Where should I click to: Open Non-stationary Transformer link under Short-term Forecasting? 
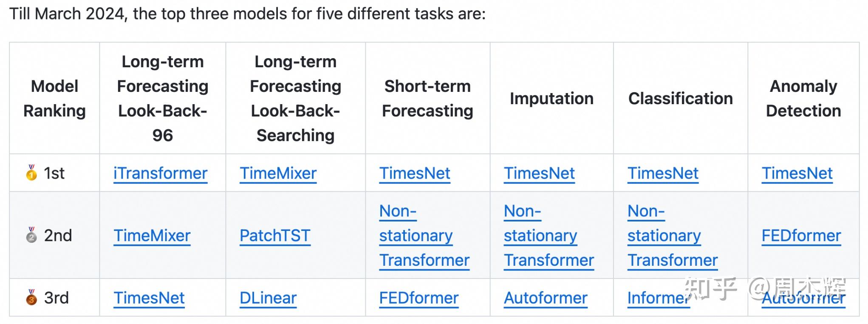pos(416,236)
